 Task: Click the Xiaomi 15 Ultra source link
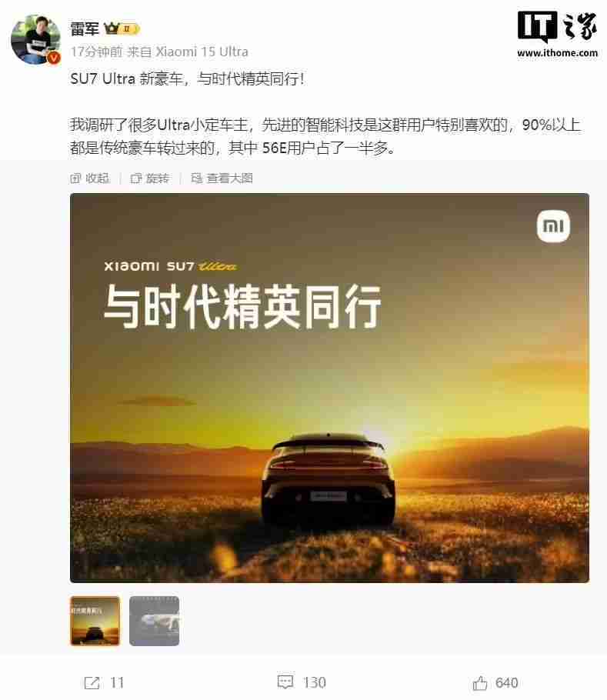(x=202, y=52)
